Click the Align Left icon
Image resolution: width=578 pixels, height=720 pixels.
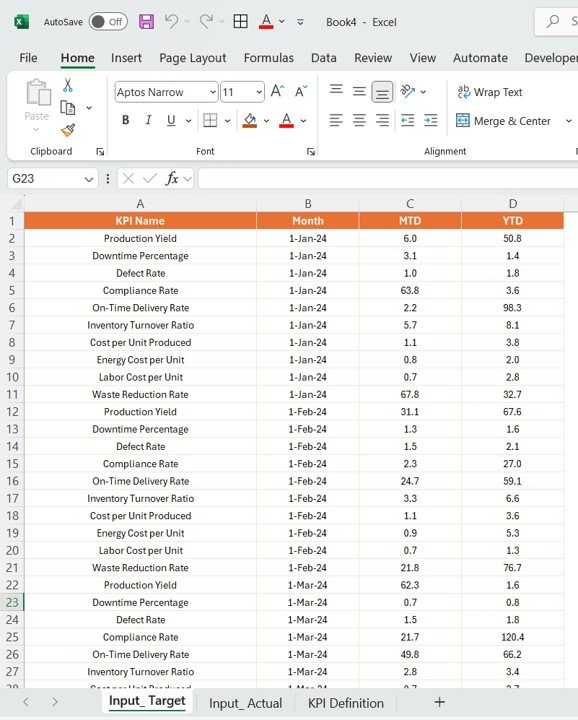[336, 120]
